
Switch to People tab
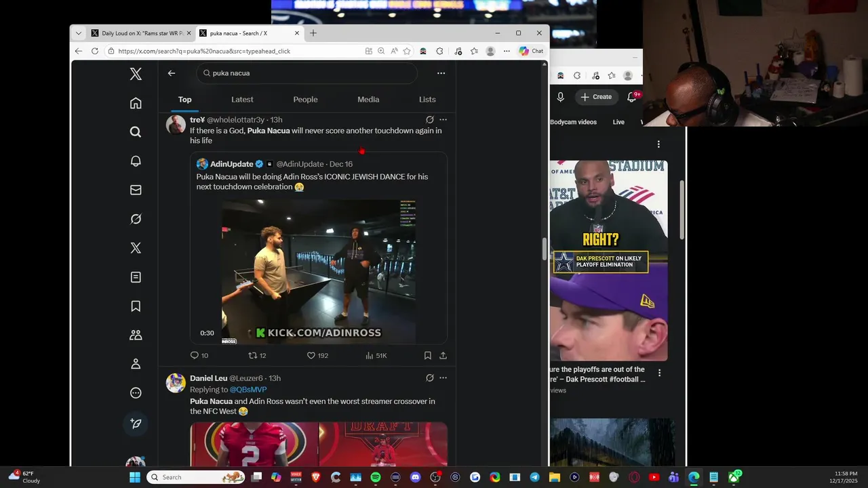(x=305, y=100)
